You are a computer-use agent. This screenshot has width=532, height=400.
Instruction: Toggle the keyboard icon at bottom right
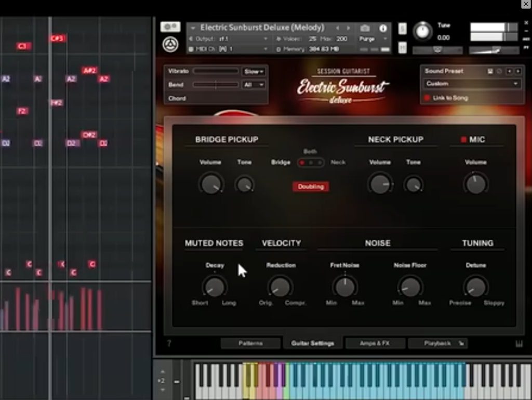[519, 344]
